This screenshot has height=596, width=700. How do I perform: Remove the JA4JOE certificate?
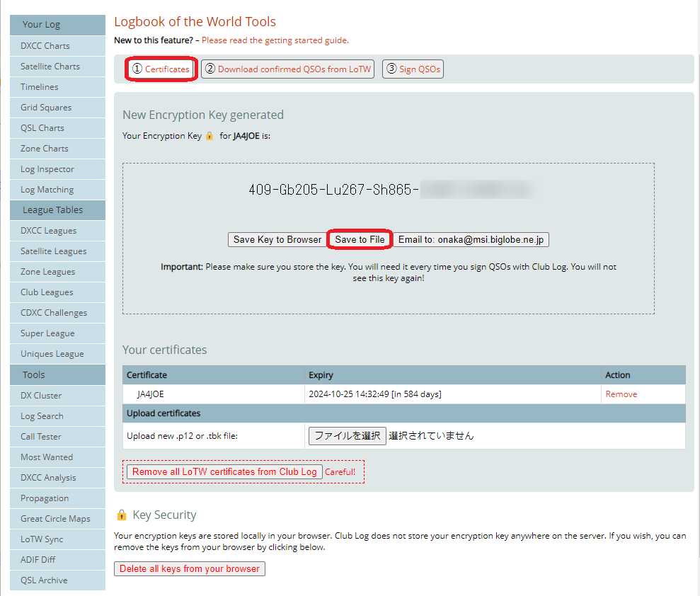pos(621,394)
